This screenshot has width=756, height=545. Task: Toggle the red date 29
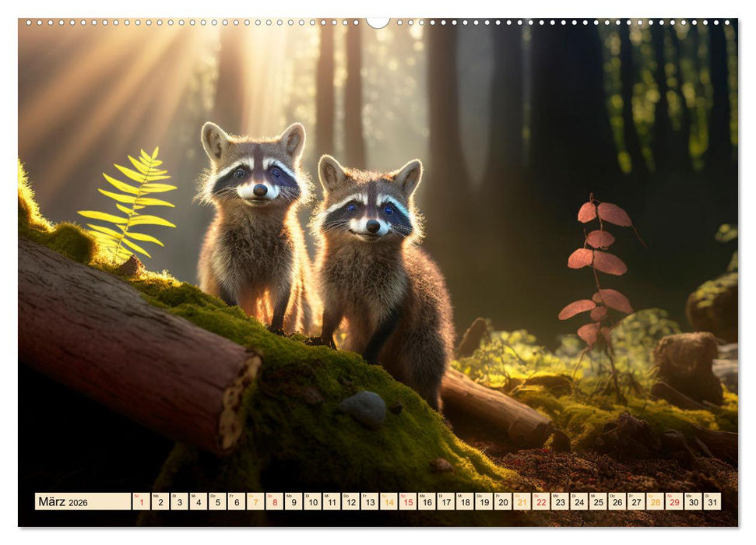tap(673, 503)
